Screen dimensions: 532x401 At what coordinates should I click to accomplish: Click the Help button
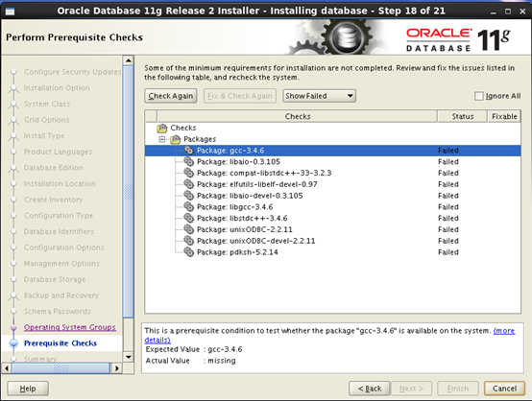point(28,389)
